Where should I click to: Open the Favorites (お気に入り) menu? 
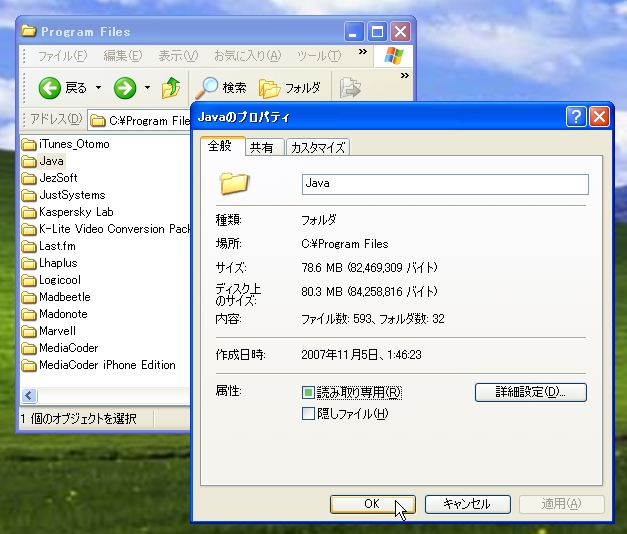[x=248, y=56]
